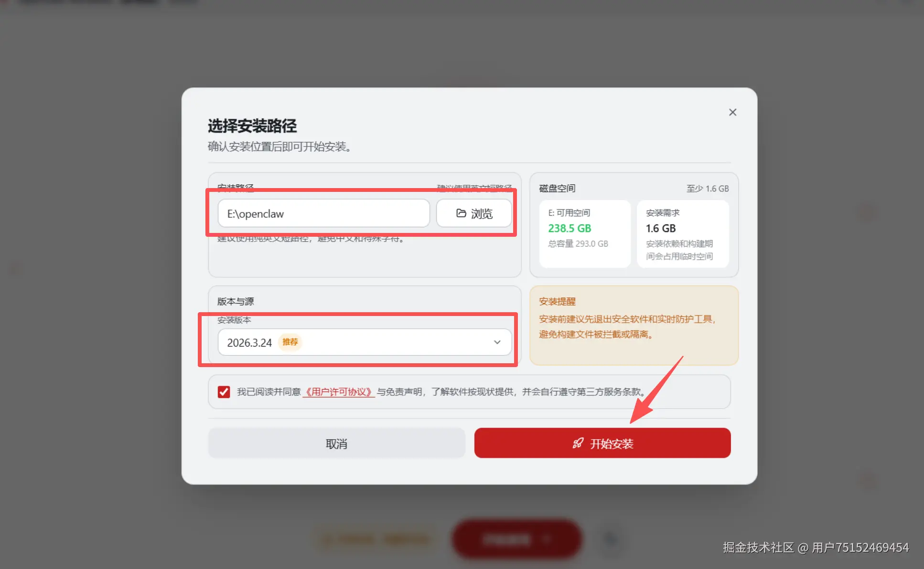
Task: Focus the E:\openclaw install path field
Action: 323,213
